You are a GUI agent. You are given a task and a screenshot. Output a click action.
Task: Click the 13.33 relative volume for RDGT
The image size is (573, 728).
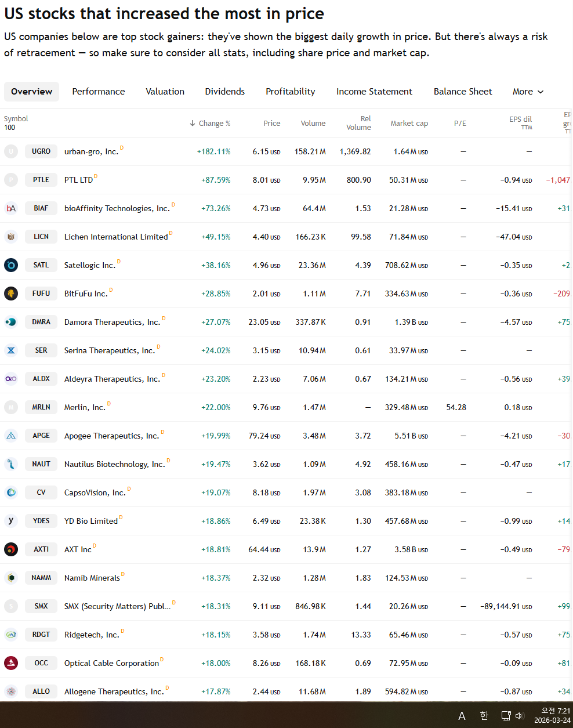[361, 635]
